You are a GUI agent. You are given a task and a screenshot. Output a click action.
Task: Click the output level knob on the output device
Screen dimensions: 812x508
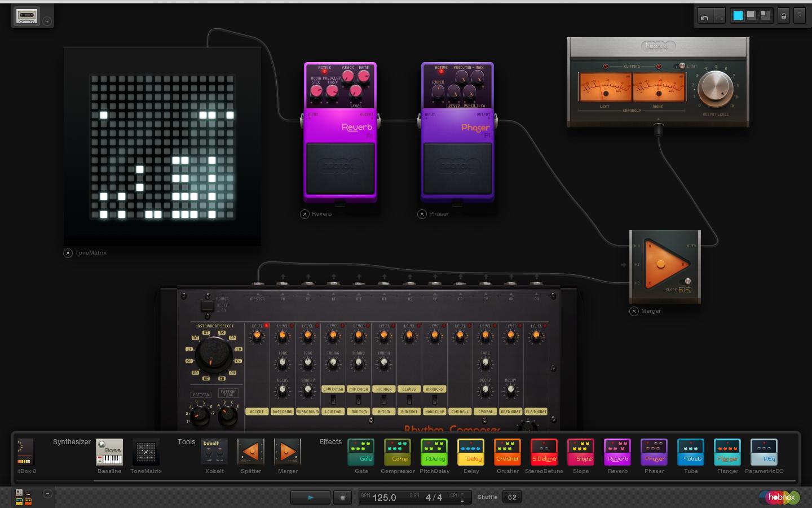[x=716, y=89]
